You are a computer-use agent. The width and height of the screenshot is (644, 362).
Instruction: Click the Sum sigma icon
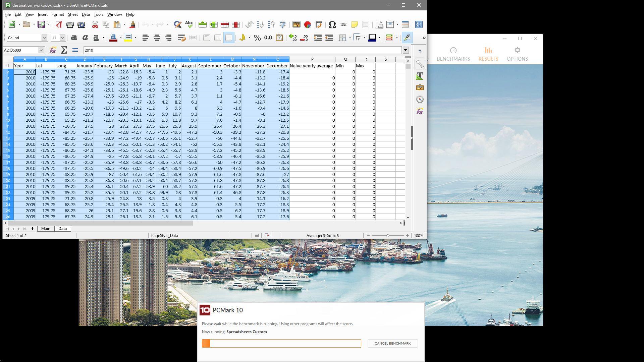pos(64,50)
